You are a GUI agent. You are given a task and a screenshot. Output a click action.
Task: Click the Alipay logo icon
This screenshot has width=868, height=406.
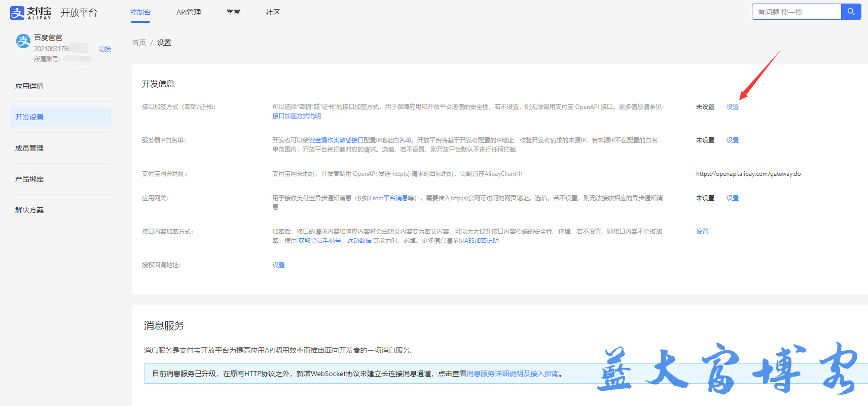(17, 13)
